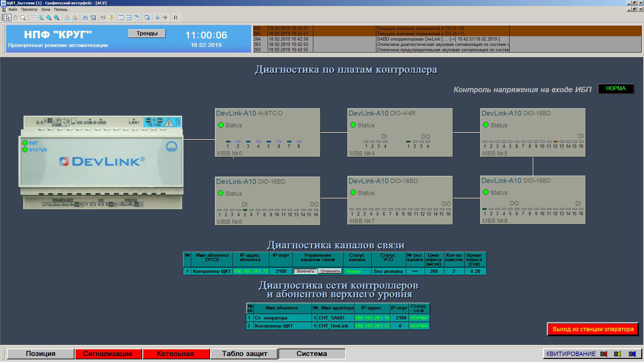
Task: Click the DevLink controller image
Action: click(101, 163)
